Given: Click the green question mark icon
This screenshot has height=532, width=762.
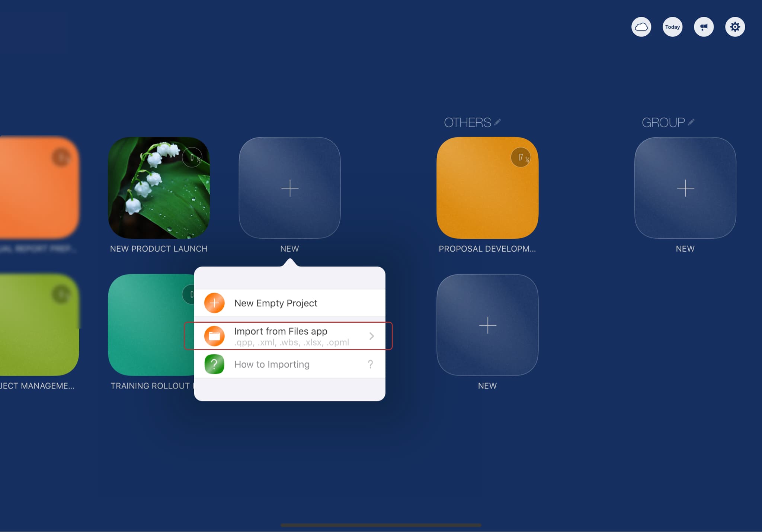Looking at the screenshot, I should click(214, 364).
